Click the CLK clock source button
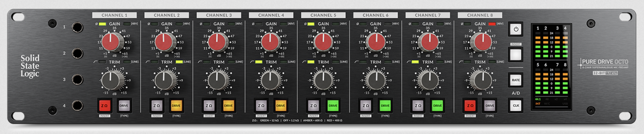This screenshot has width=644, height=134. tap(516, 105)
